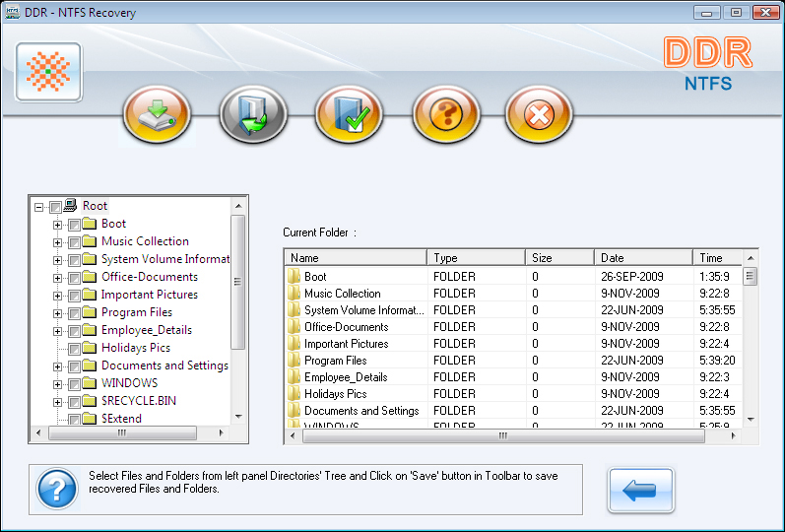Click Important Pictures in file list
The width and height of the screenshot is (785, 532).
(x=347, y=344)
